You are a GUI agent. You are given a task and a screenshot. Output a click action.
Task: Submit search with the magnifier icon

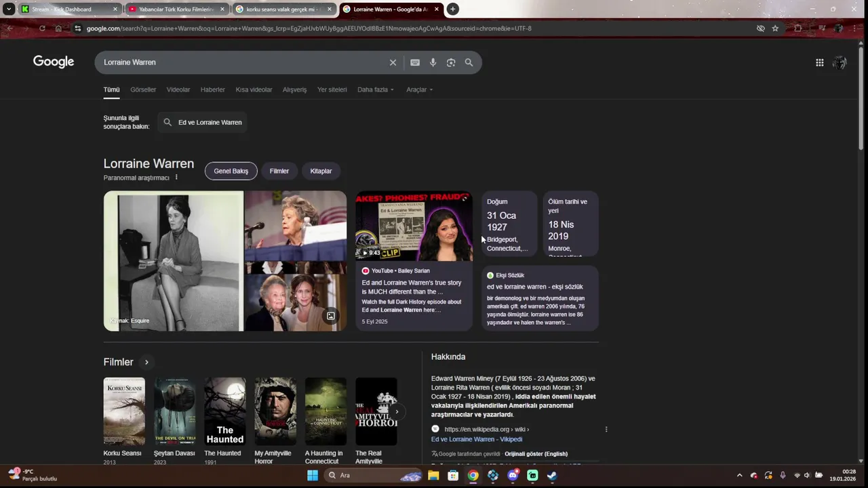(x=469, y=62)
